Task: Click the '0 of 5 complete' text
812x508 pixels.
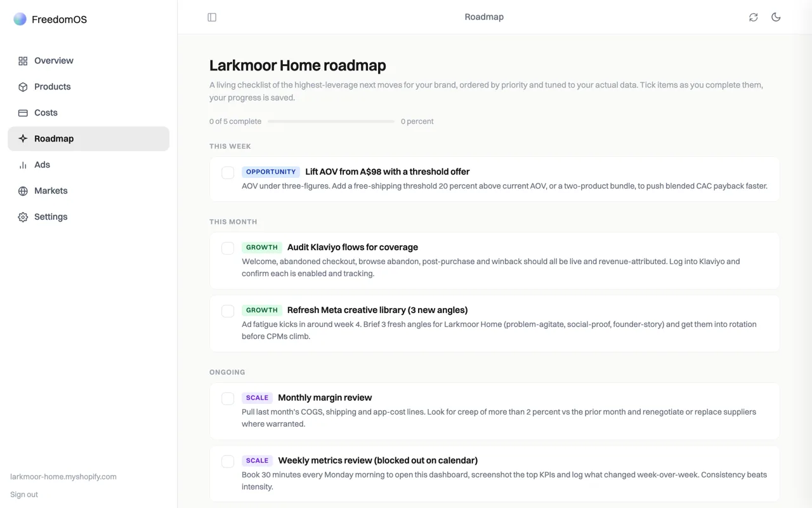Action: tap(235, 121)
